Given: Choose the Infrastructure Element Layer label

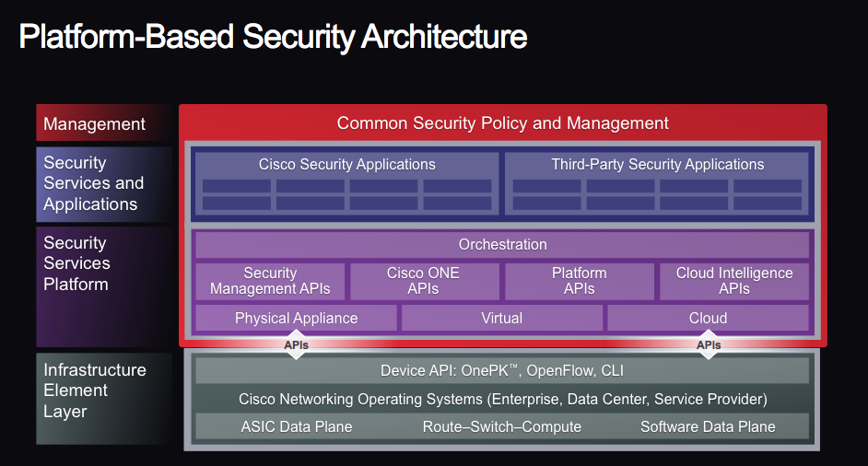Looking at the screenshot, I should pos(95,390).
